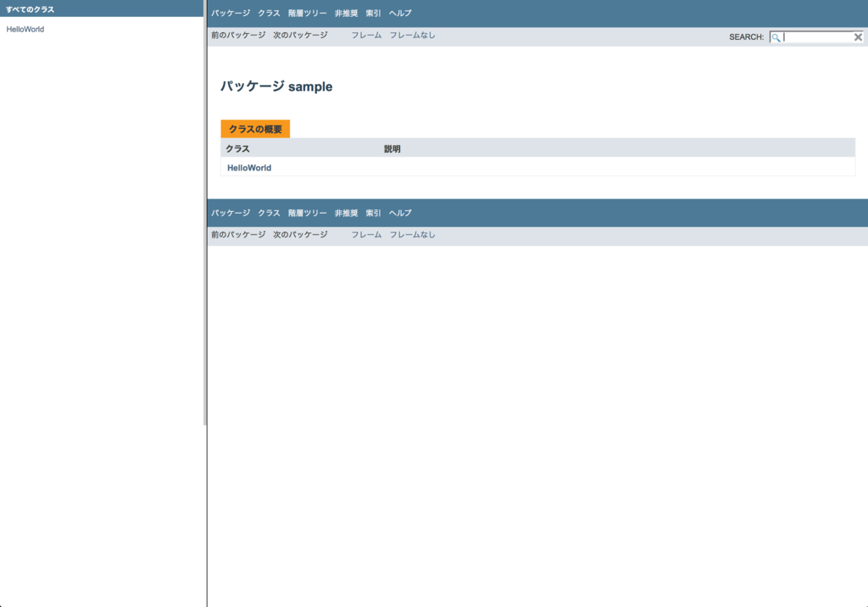Viewport: 868px width, 607px height.
Task: Click the top フレーム link
Action: pyautogui.click(x=366, y=35)
